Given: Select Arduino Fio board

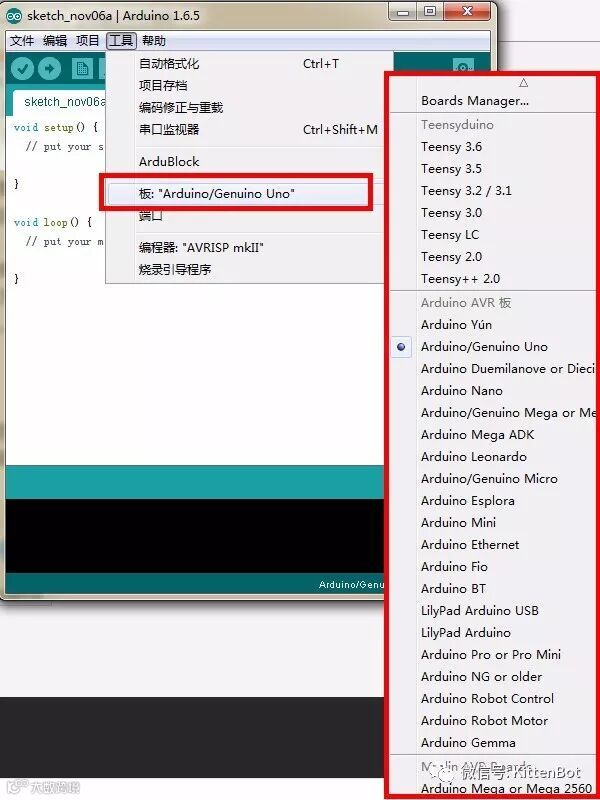Looking at the screenshot, I should click(x=493, y=566).
